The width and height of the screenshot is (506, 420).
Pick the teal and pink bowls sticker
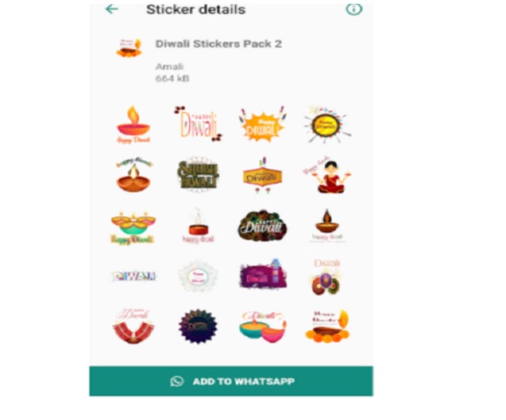coord(262,327)
